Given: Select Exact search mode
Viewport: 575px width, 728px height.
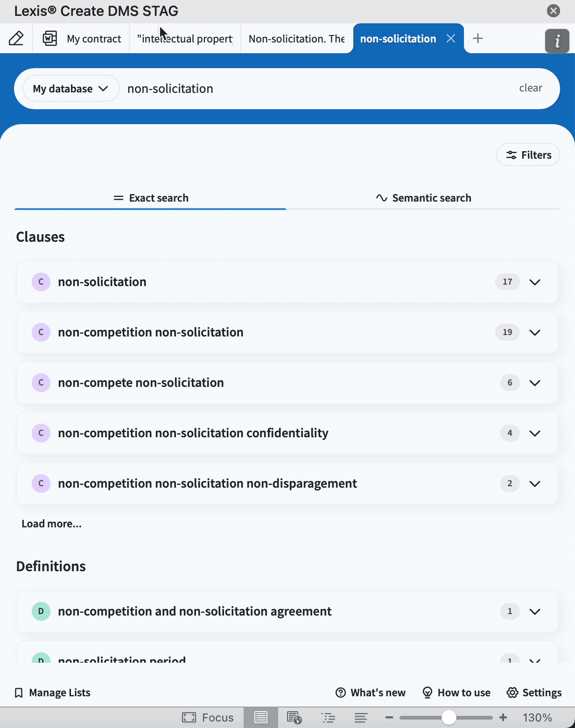Looking at the screenshot, I should (x=151, y=198).
